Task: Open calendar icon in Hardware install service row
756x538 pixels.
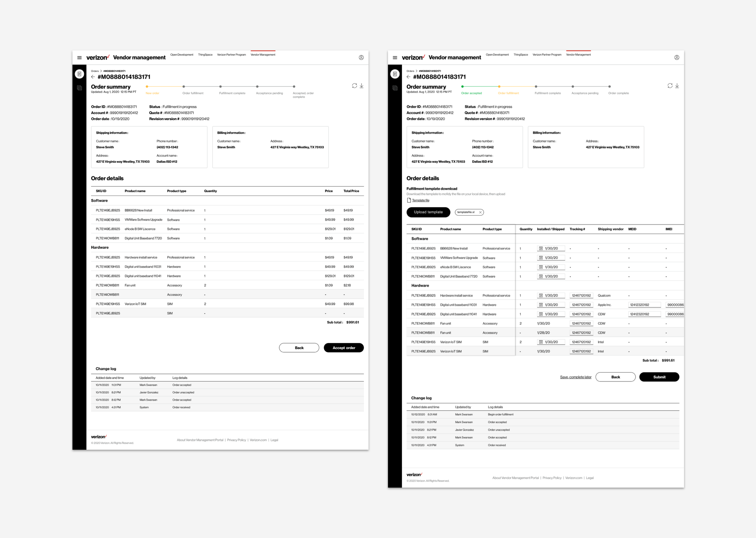Action: coord(541,296)
